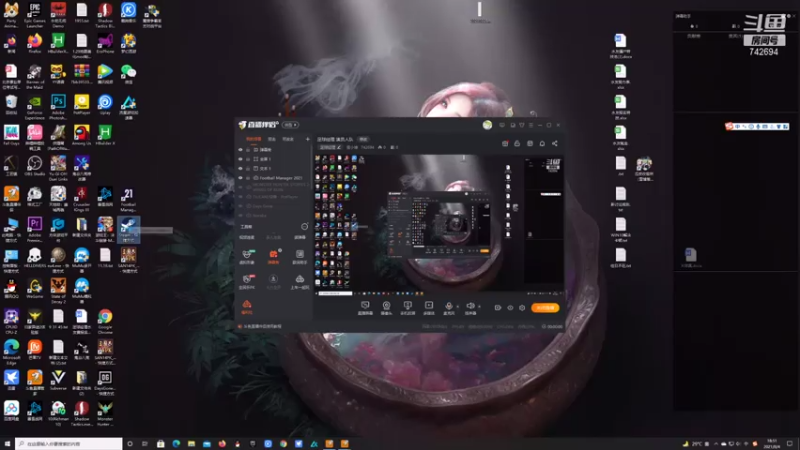Viewport: 800px width, 450px height.
Task: Open CPUID CPU-Z desktop icon
Action: pos(11,322)
